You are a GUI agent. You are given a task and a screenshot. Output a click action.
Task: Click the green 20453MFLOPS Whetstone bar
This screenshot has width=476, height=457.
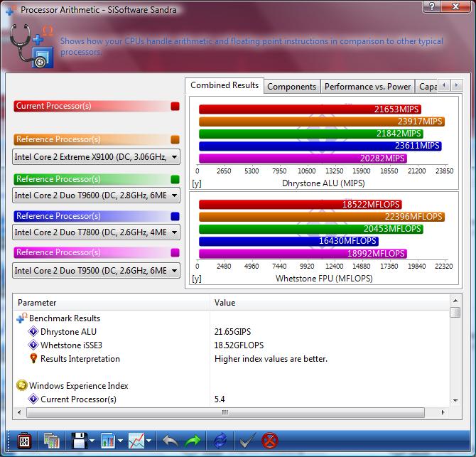click(311, 229)
